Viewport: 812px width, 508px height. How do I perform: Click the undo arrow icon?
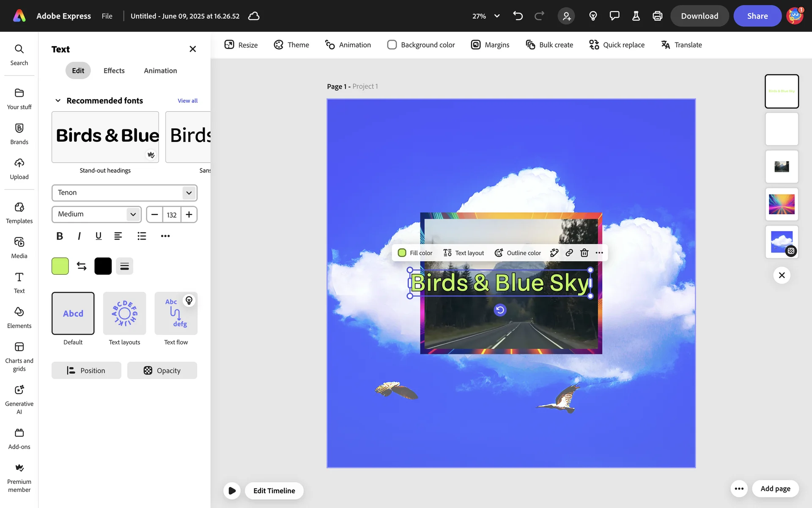(x=518, y=16)
